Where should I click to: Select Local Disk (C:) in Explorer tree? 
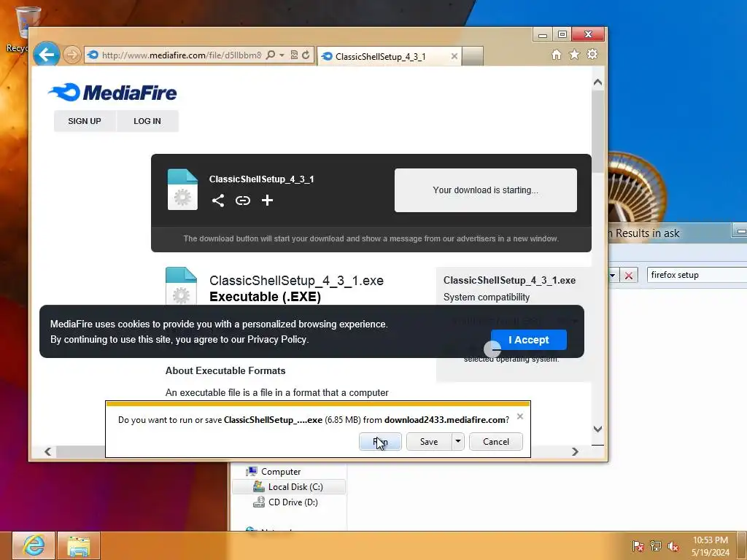click(288, 486)
